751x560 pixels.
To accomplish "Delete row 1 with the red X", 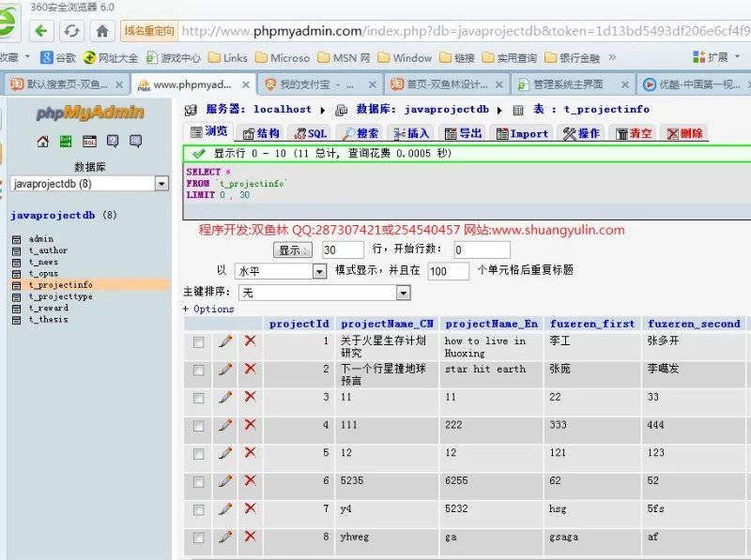I will pyautogui.click(x=250, y=341).
